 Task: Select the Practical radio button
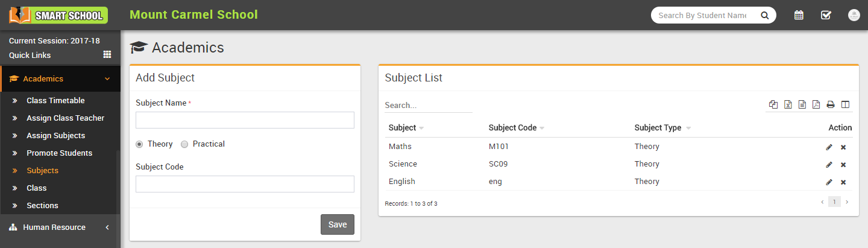pyautogui.click(x=184, y=144)
